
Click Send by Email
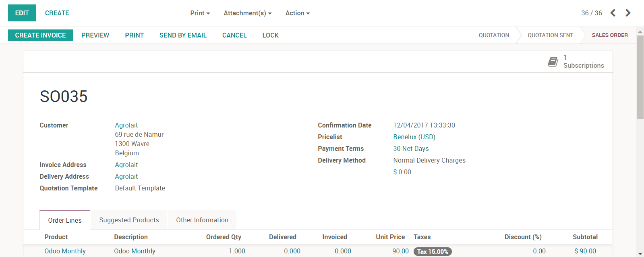pyautogui.click(x=183, y=35)
